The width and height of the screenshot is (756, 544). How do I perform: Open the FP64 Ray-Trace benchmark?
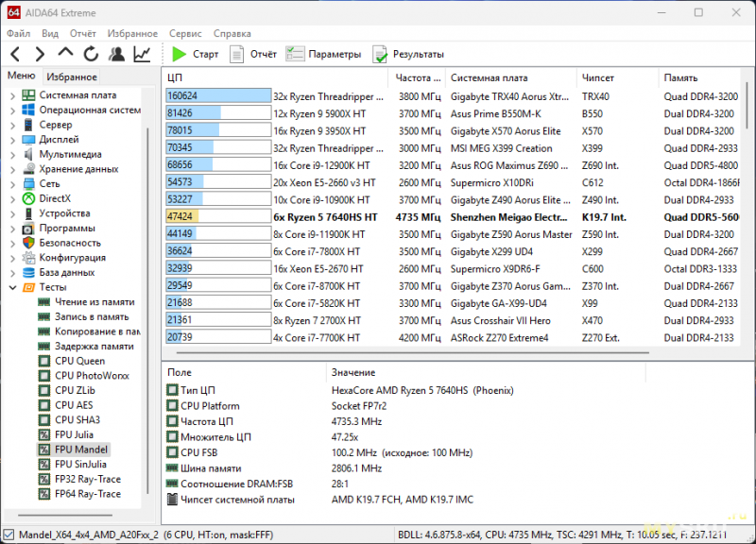click(88, 494)
